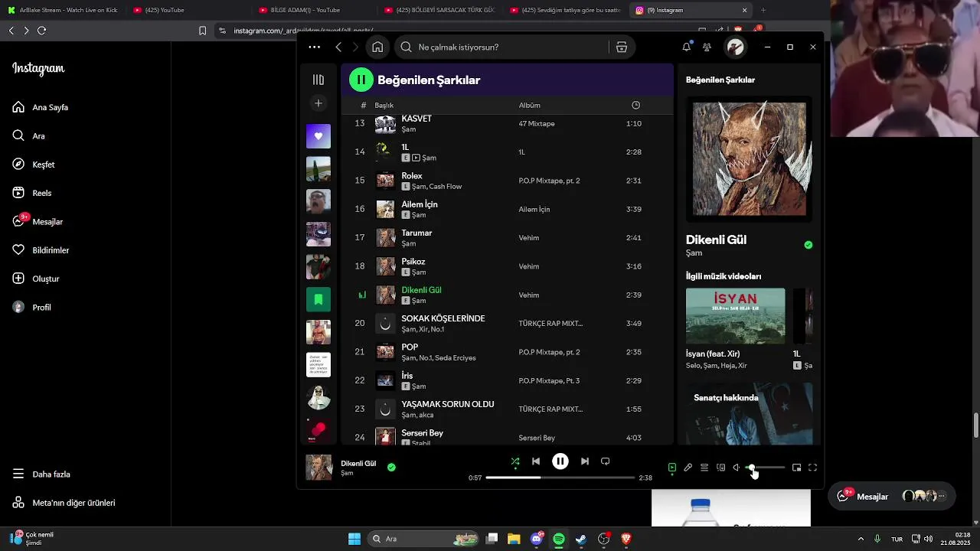
Task: Open album link P.O.P Mixtape, Pt. 3
Action: [x=549, y=381]
